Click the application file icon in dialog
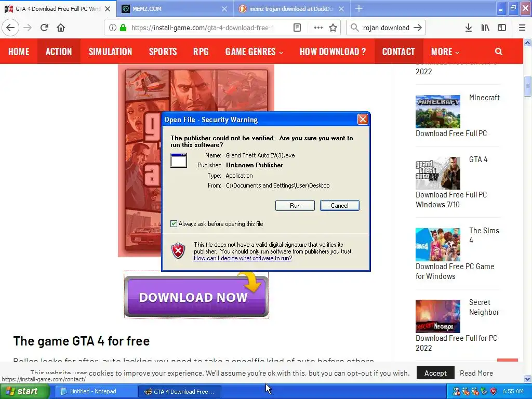Image resolution: width=532 pixels, height=399 pixels. (179, 161)
